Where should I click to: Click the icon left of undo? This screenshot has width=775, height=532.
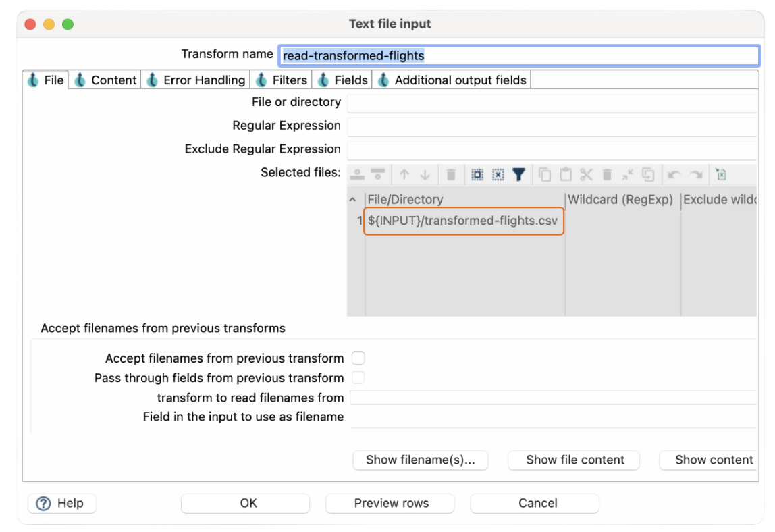point(648,175)
